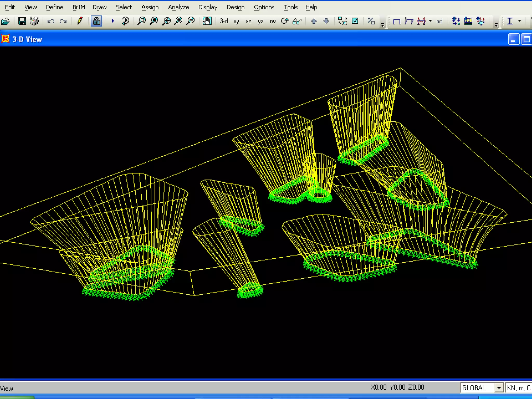Click the Move Up in List arrow
This screenshot has height=399, width=532.
click(x=314, y=21)
